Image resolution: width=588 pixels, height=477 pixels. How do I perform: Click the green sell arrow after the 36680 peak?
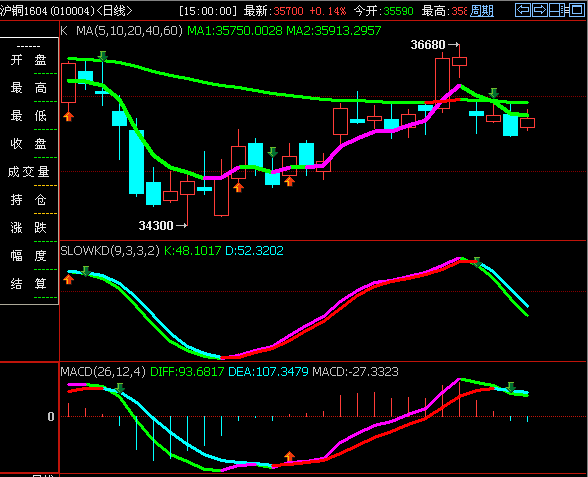pyautogui.click(x=494, y=93)
